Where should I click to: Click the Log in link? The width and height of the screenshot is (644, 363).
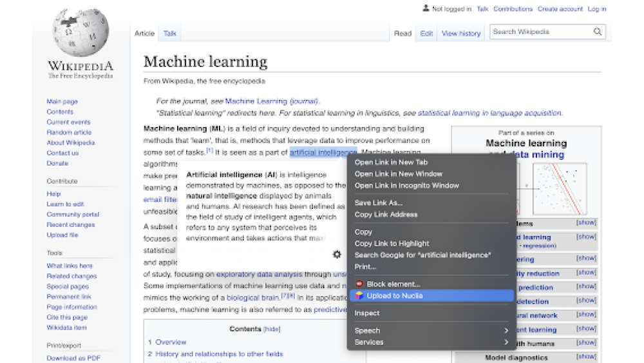pyautogui.click(x=597, y=8)
